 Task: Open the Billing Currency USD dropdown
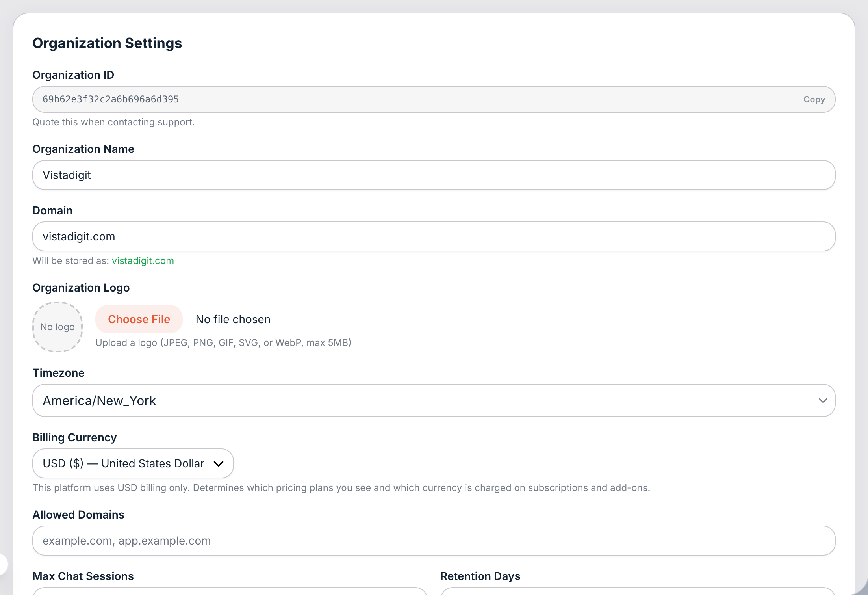(x=133, y=463)
